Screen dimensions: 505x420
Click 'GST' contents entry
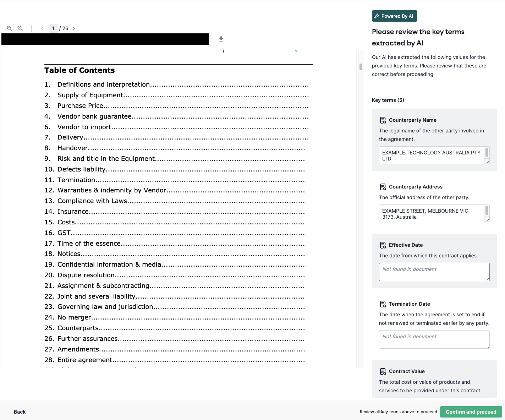click(175, 233)
